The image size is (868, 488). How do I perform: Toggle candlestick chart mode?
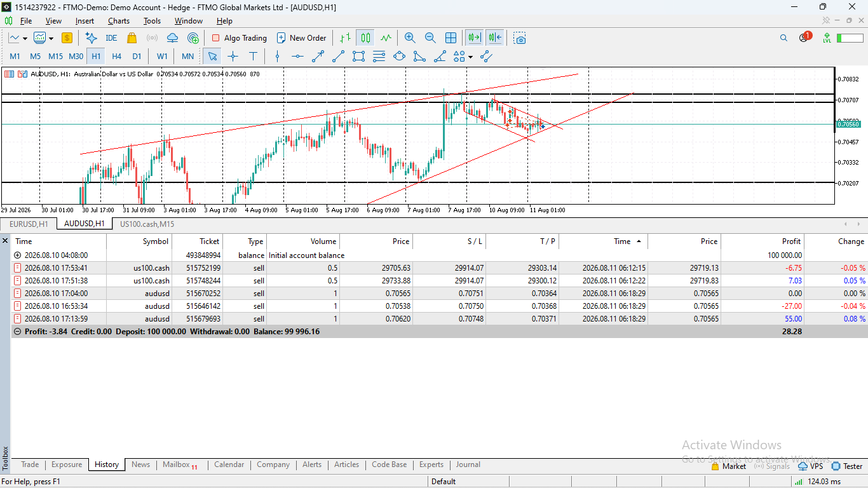(x=365, y=38)
